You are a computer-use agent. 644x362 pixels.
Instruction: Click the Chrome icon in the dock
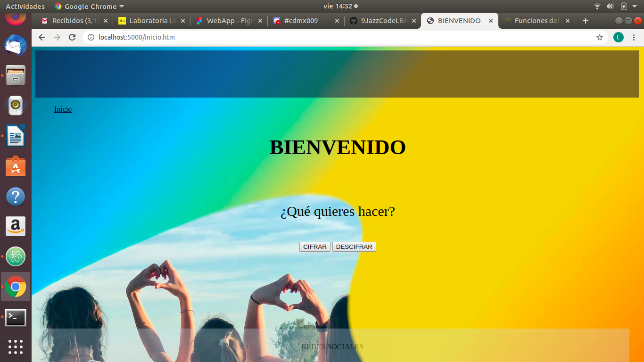click(x=16, y=287)
